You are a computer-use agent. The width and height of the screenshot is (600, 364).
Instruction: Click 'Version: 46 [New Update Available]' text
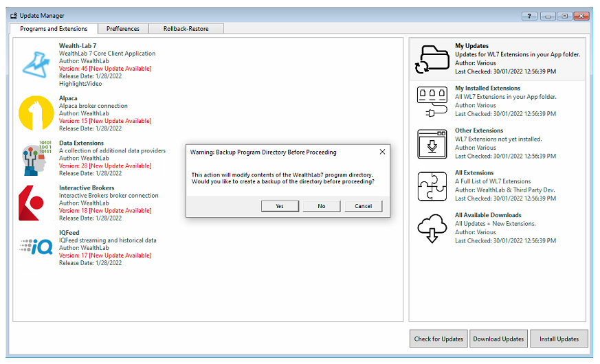(105, 69)
